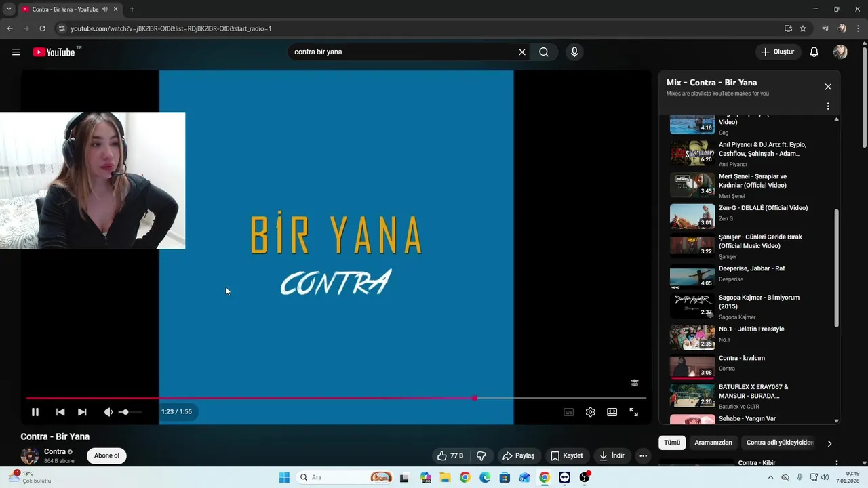Image resolution: width=868 pixels, height=488 pixels.
Task: Open OBS Studio from the taskbar
Action: pyautogui.click(x=585, y=477)
